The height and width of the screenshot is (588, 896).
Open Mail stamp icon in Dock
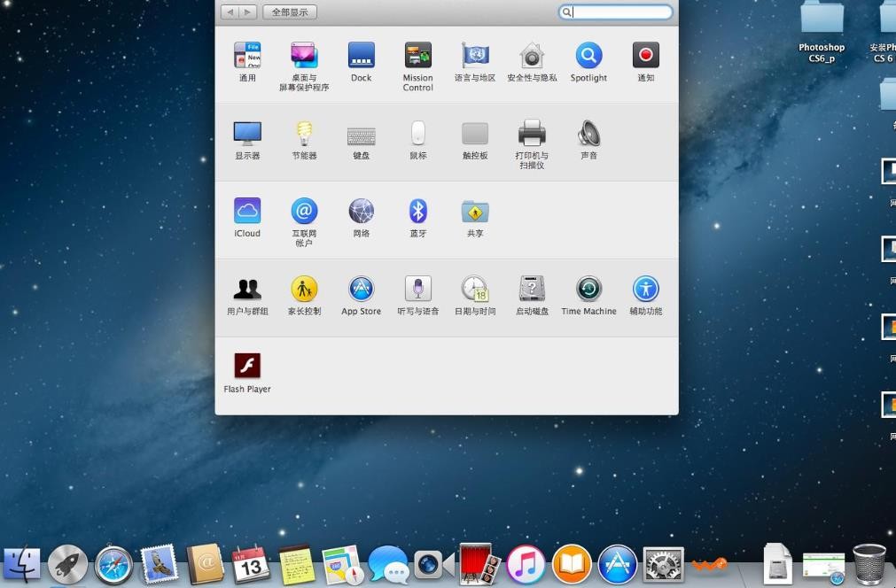pos(159,564)
